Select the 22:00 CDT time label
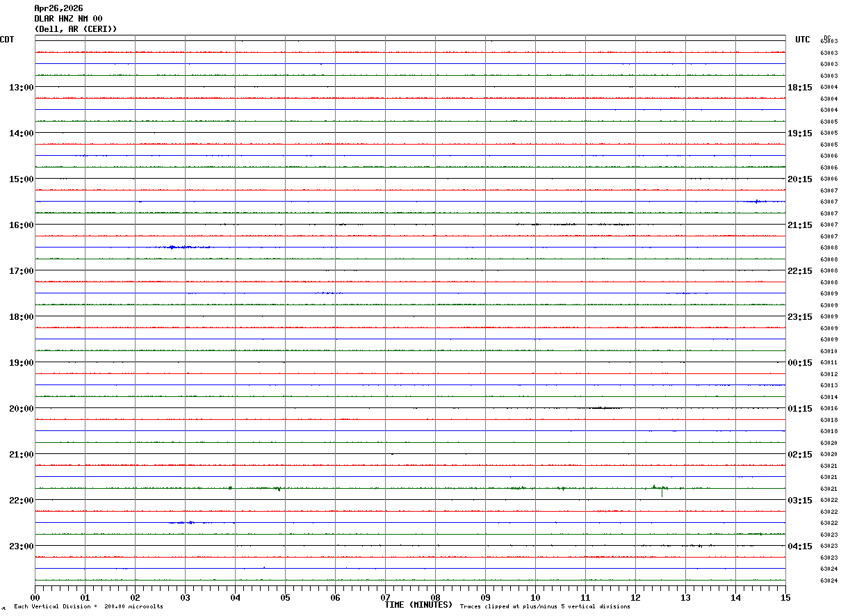Screen dimensions: 841x616 point(21,501)
